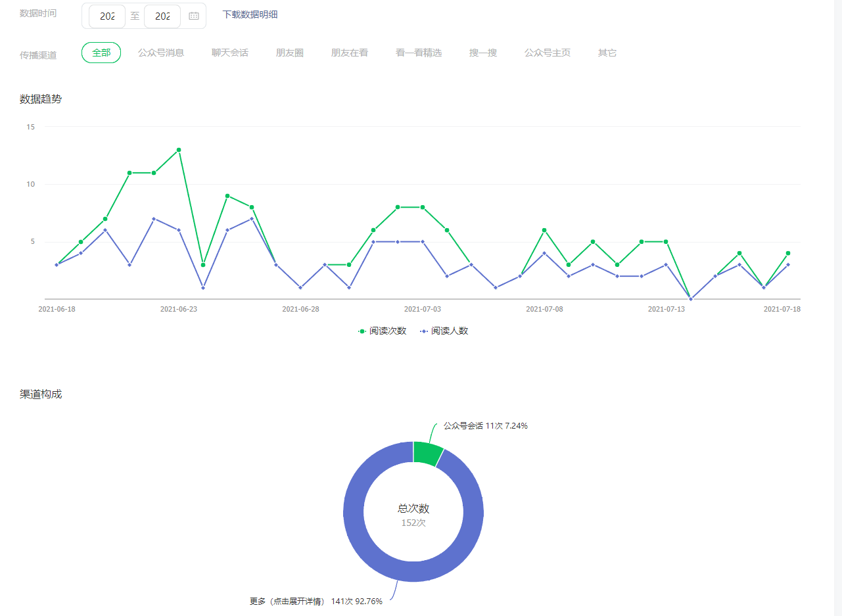842x616 pixels.
Task: Toggle the 阅读人数 legend series
Action: coord(444,331)
